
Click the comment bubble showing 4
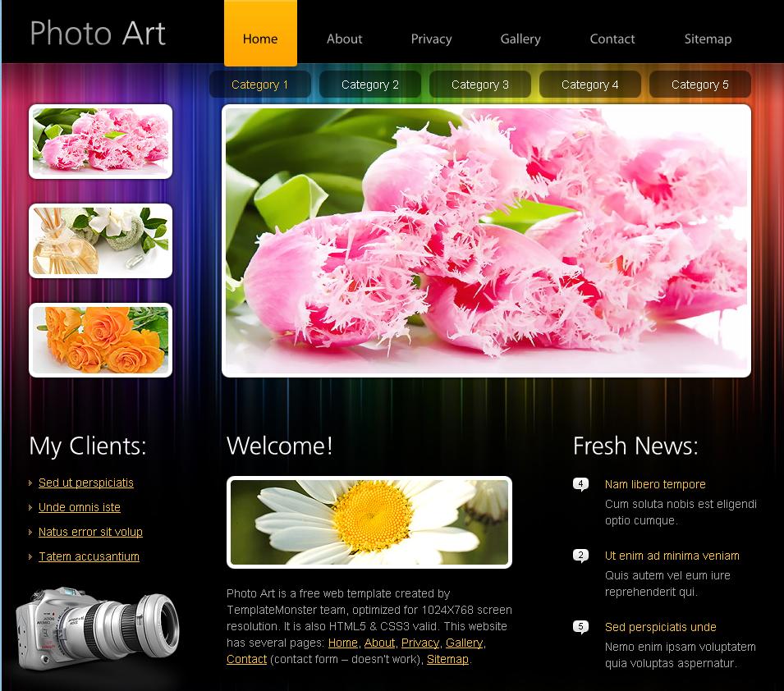pyautogui.click(x=580, y=484)
